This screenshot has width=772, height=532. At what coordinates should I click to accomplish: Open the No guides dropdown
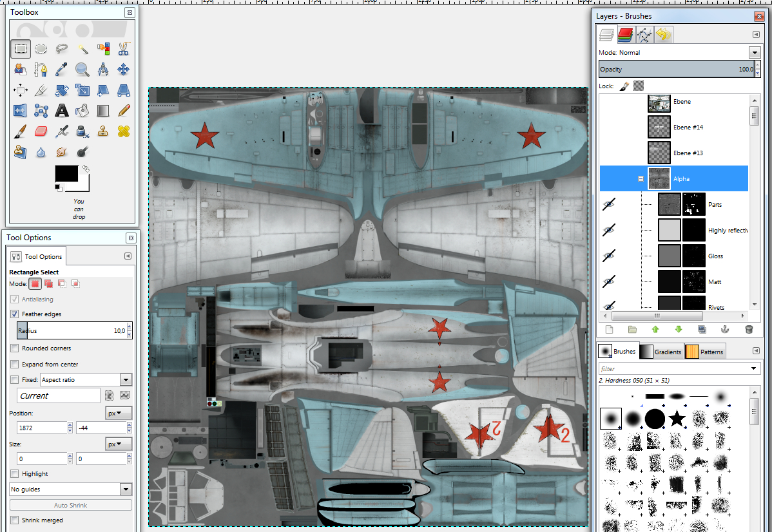click(126, 489)
